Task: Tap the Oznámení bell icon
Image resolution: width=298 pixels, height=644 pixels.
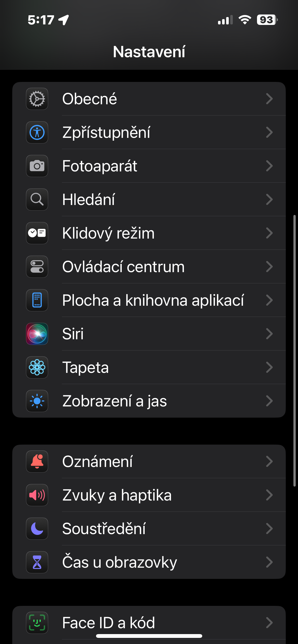Action: pos(37,461)
